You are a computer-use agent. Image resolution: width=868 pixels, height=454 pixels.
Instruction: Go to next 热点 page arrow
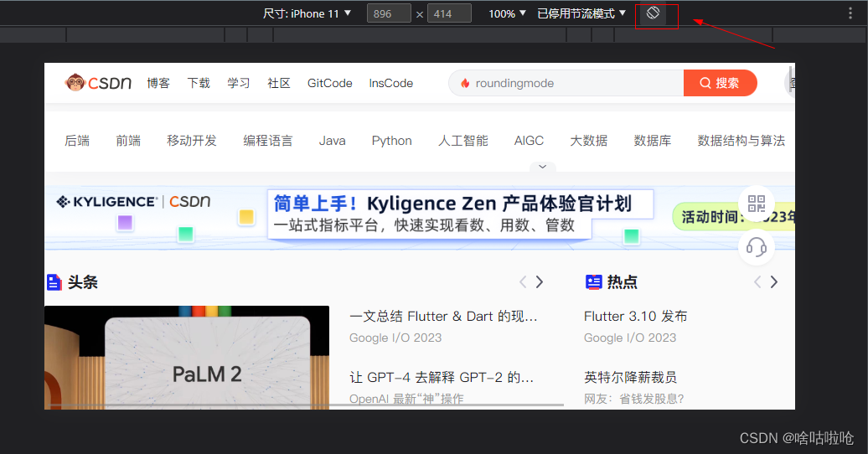click(774, 282)
